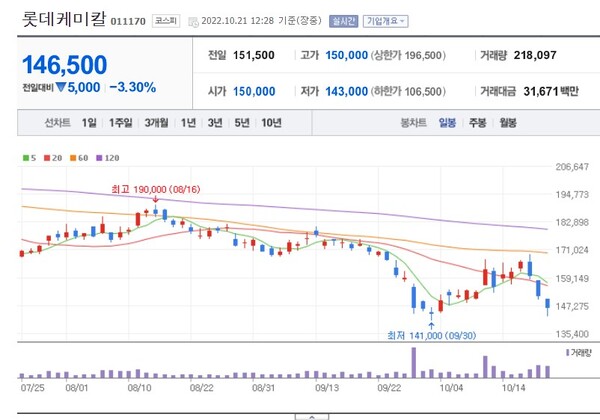The width and height of the screenshot is (600, 420).
Task: Click the blue down-arrow price change indicator
Action: (x=63, y=88)
